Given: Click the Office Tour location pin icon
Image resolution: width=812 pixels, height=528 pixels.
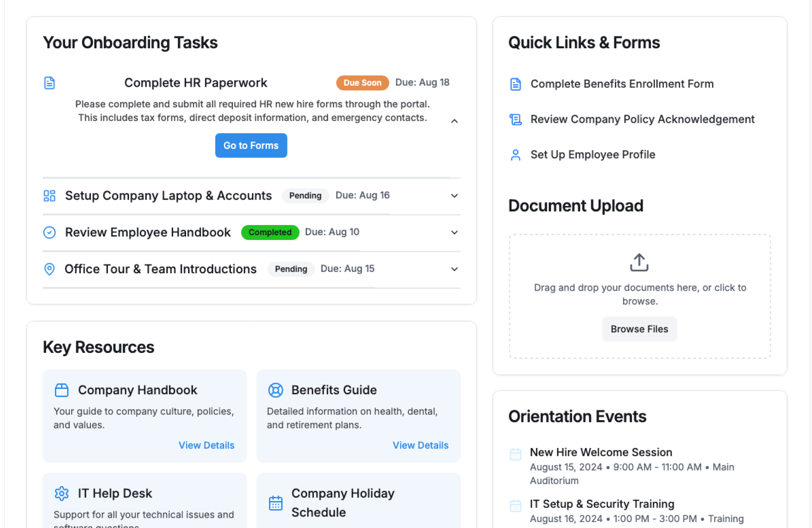Looking at the screenshot, I should point(49,269).
